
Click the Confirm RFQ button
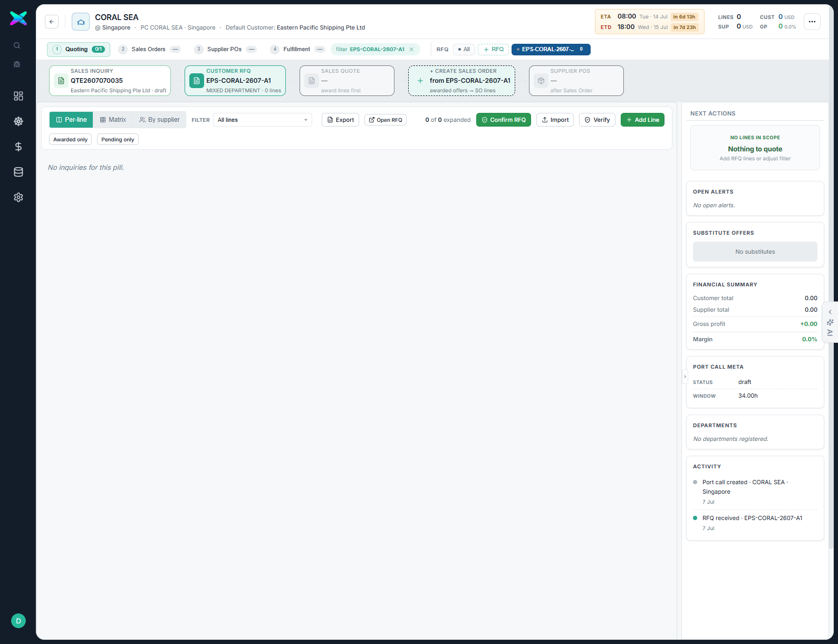pos(504,120)
